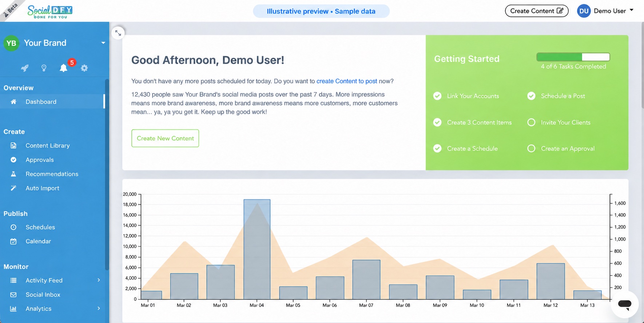The image size is (644, 323).
Task: Click the Invite Your Clients task label
Action: pos(566,122)
